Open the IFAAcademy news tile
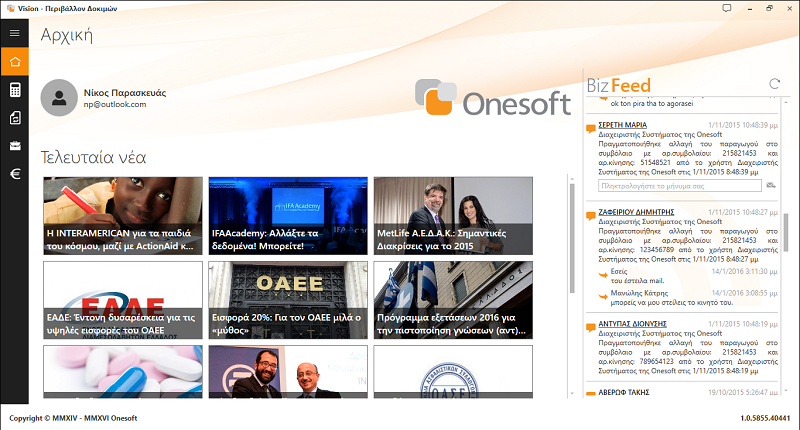This screenshot has height=430, width=800. click(x=286, y=216)
